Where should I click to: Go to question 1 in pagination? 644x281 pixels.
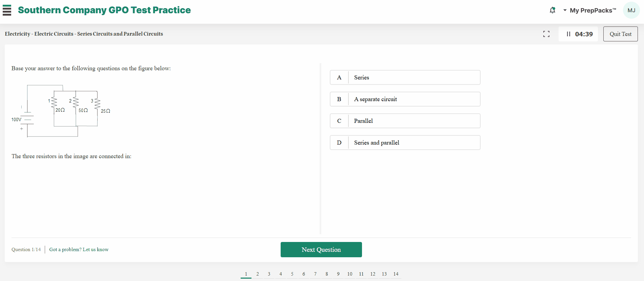pos(246,274)
